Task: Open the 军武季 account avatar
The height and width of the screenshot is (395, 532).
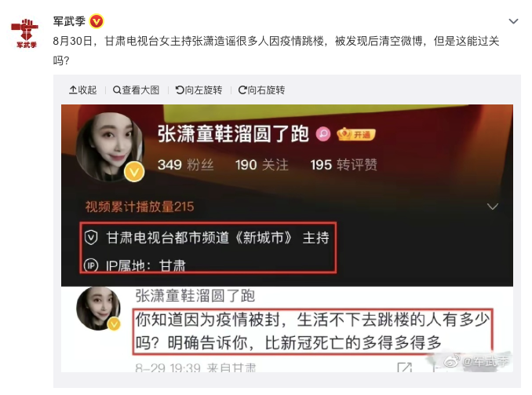Action: point(25,33)
